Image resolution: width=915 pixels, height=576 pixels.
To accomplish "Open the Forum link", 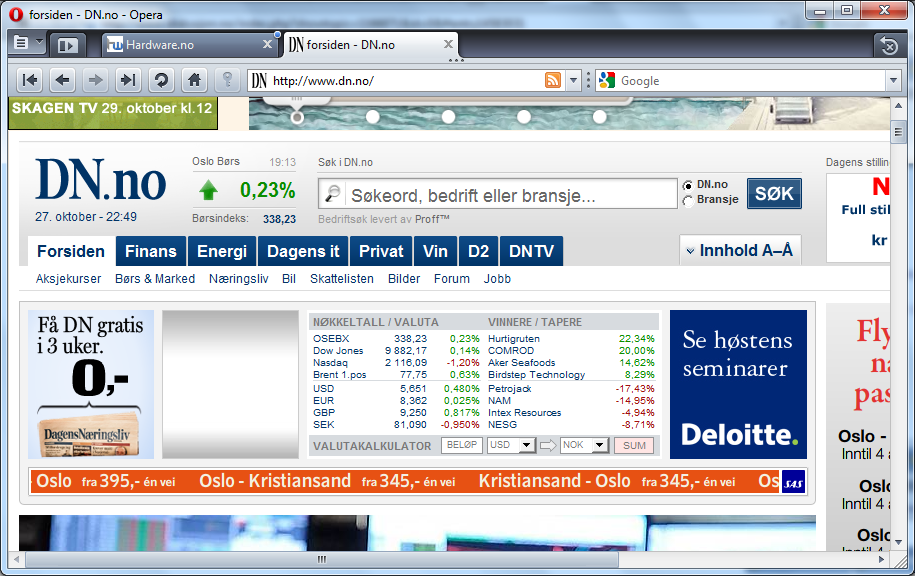I will click(x=452, y=279).
